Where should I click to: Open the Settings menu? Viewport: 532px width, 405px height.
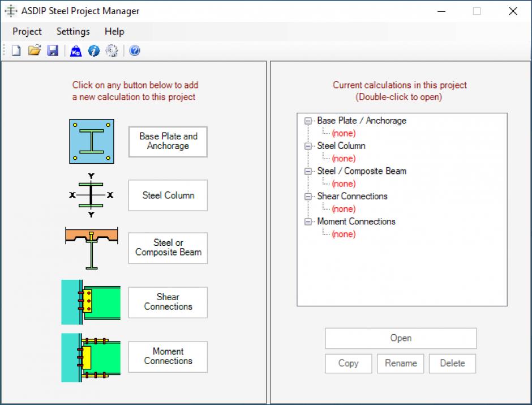pyautogui.click(x=73, y=32)
